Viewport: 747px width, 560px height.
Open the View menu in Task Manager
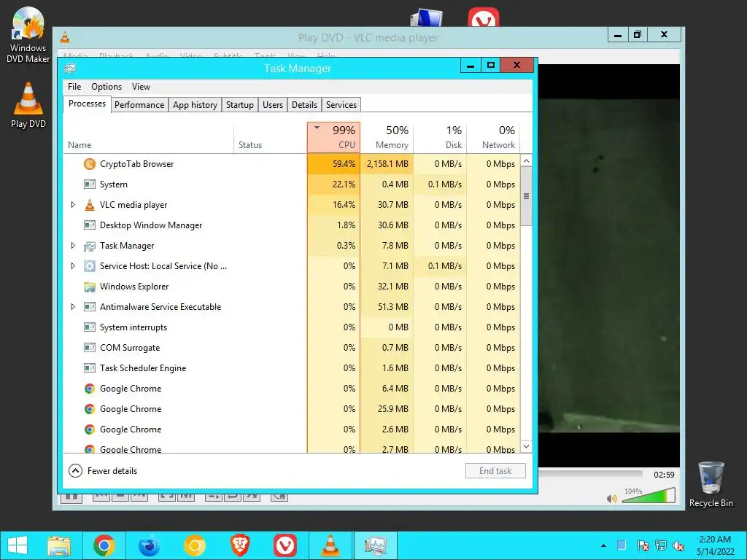[x=141, y=87]
